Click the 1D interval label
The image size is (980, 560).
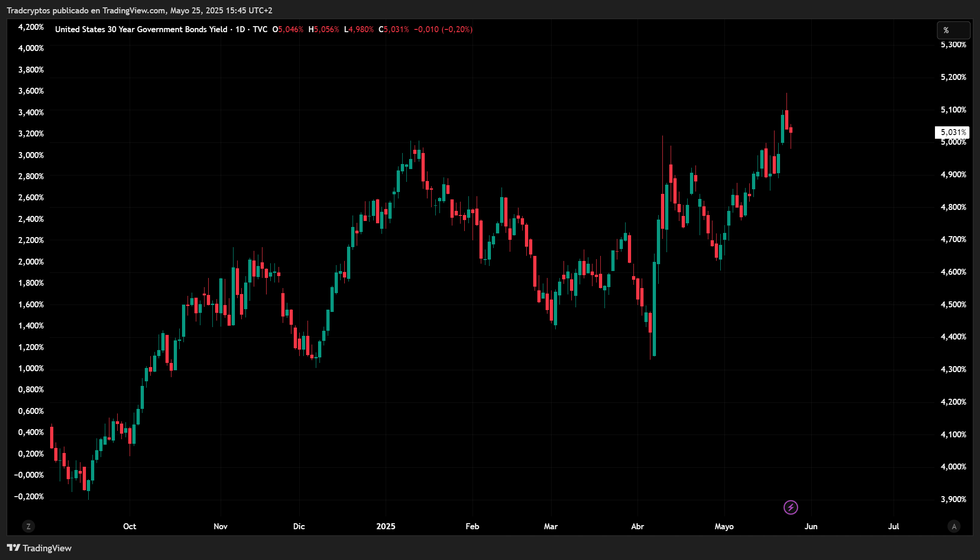point(240,29)
